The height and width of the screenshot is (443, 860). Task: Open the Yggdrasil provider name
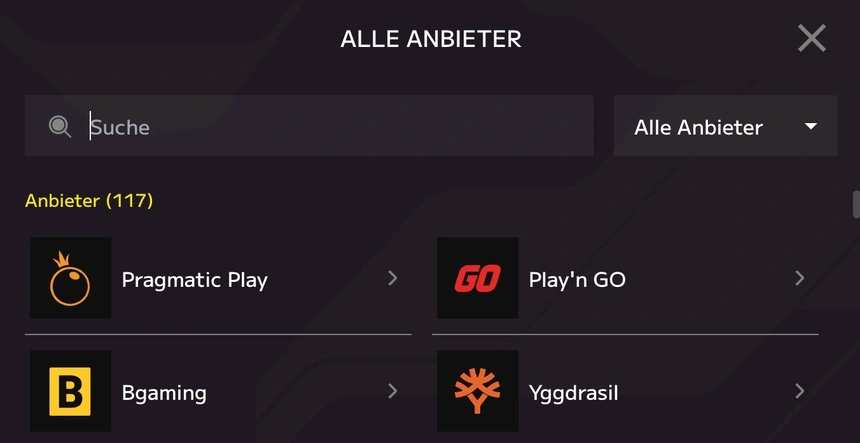[573, 392]
